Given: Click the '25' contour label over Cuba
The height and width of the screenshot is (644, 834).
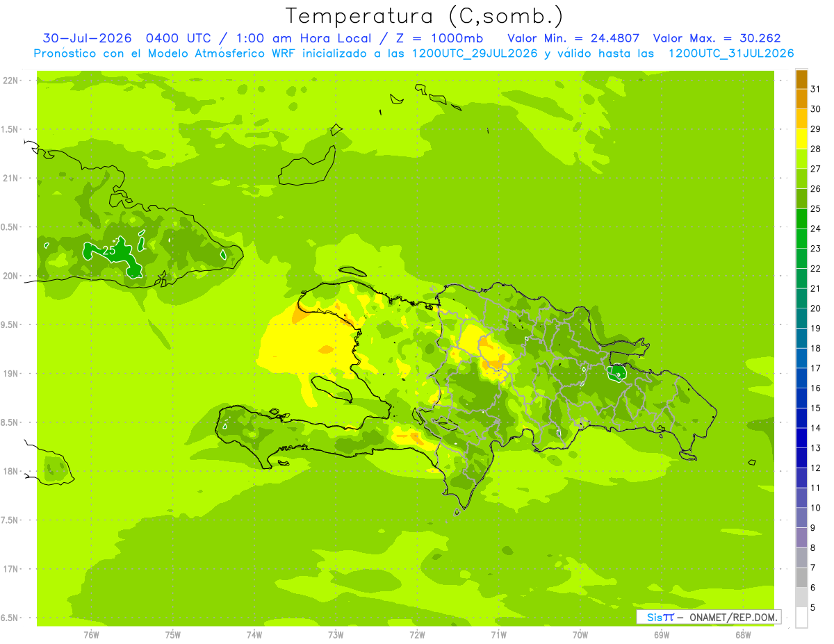Looking at the screenshot, I should (109, 250).
